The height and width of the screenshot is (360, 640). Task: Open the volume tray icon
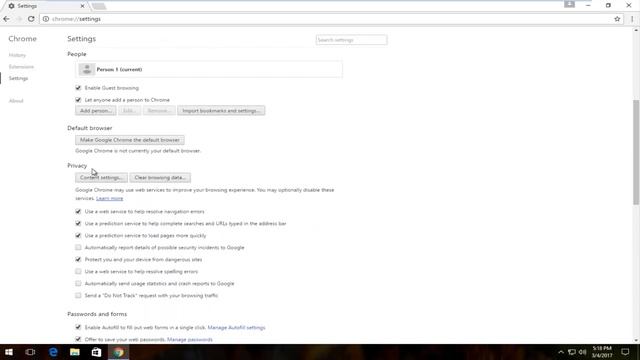tap(582, 352)
